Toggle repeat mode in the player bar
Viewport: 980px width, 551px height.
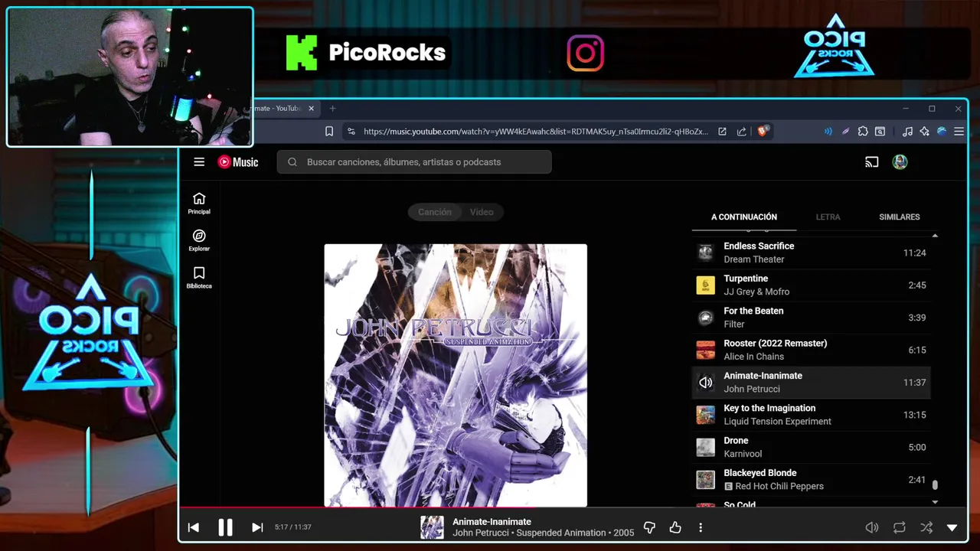pyautogui.click(x=900, y=527)
